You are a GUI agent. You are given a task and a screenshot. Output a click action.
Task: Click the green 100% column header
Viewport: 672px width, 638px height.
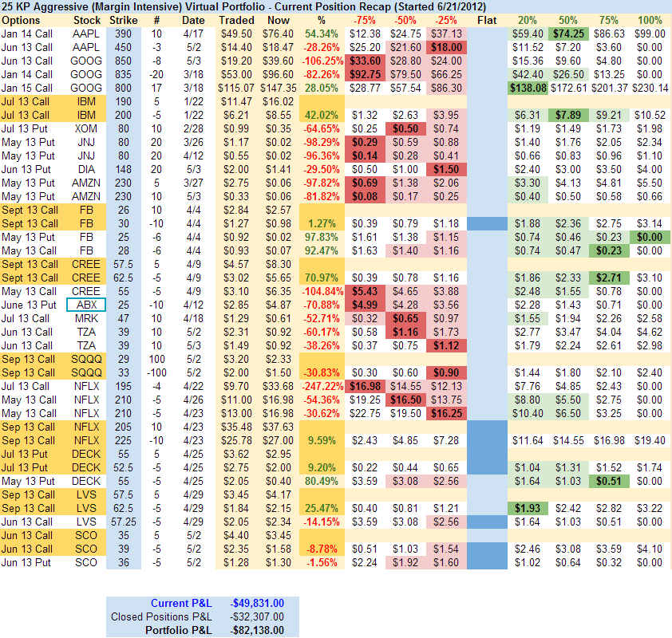(x=650, y=19)
